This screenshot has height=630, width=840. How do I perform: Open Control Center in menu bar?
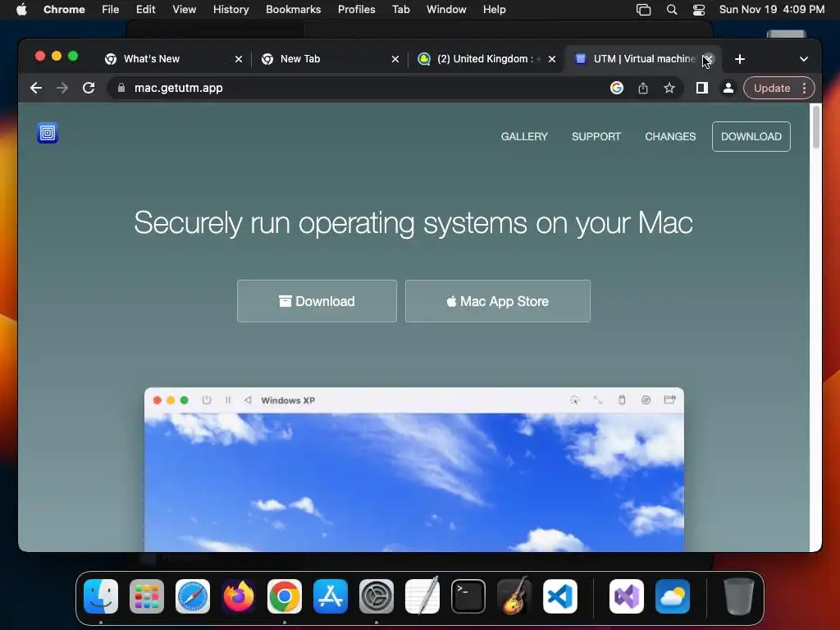point(699,10)
